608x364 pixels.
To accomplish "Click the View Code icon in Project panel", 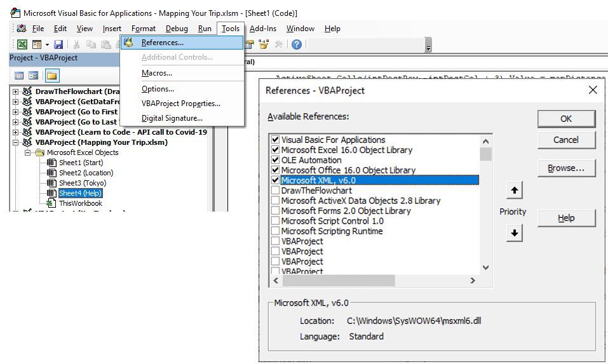I will click(19, 76).
